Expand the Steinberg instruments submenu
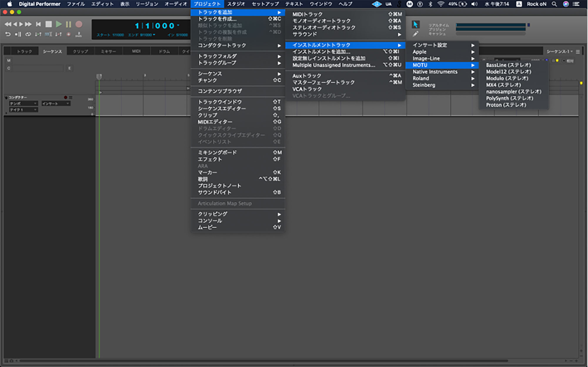Screen dimensions: 588x367 [x=442, y=85]
